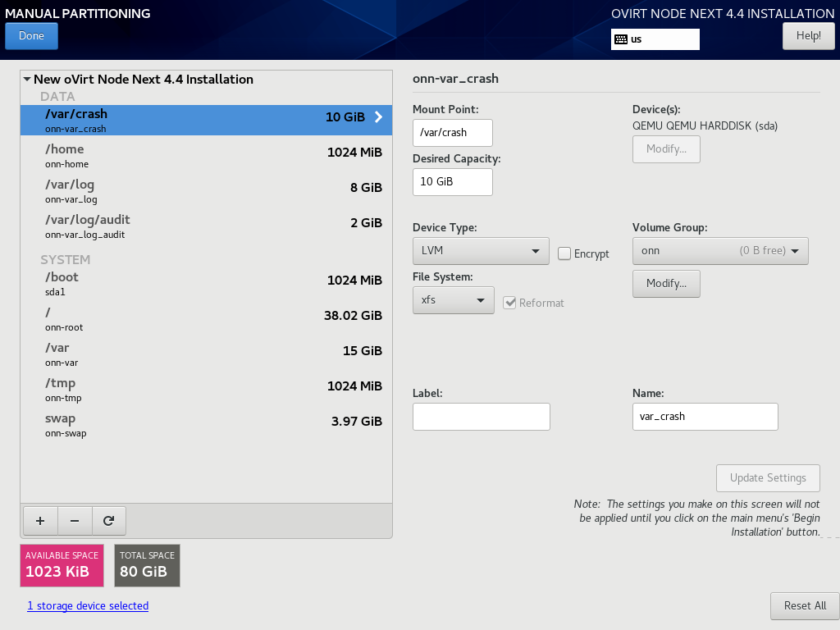Click the QEMU QEMU HARDDISK (sda) text
This screenshot has width=840, height=630.
705,126
